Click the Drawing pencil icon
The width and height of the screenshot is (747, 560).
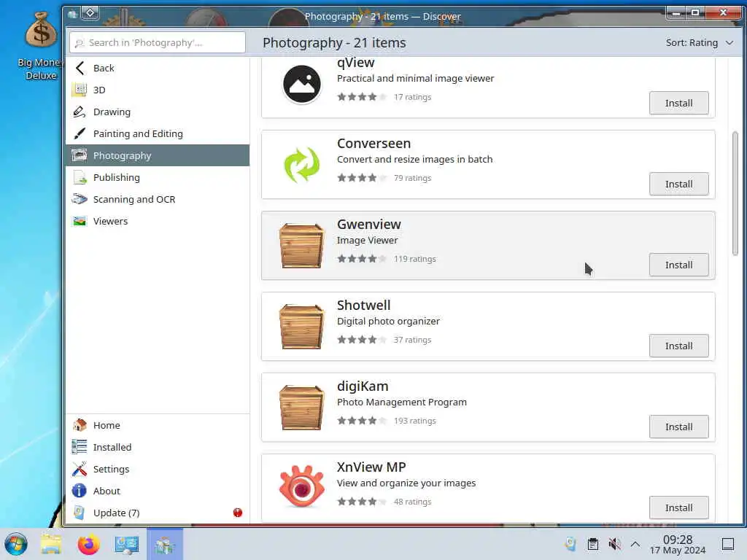pos(80,112)
